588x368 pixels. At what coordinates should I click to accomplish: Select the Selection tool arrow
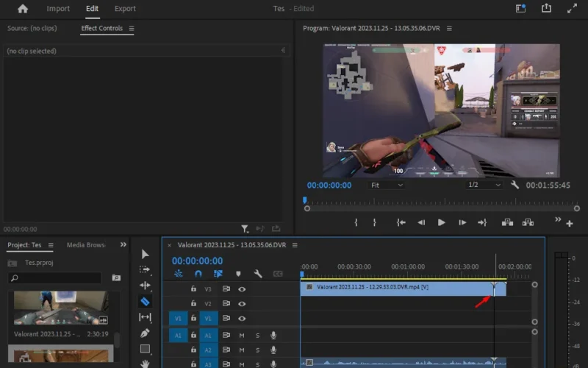point(145,254)
